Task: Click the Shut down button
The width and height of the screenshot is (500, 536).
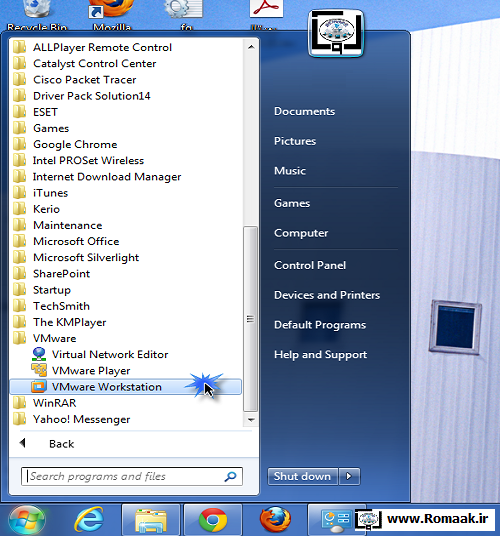Action: pyautogui.click(x=302, y=476)
